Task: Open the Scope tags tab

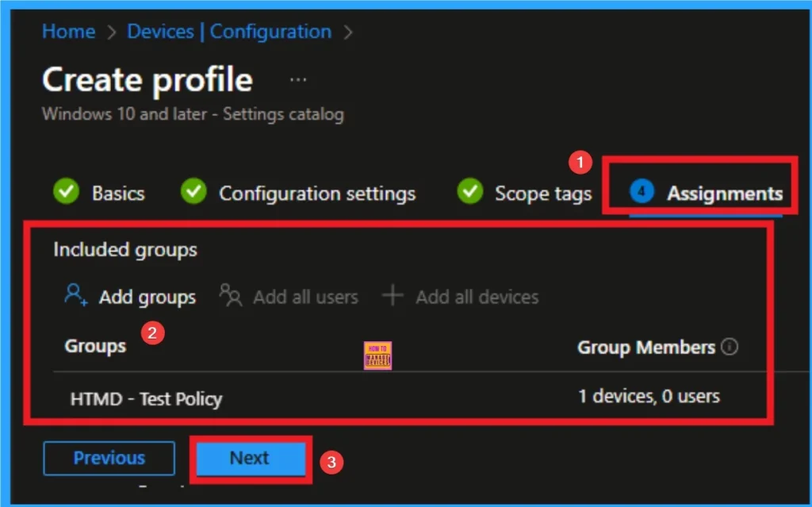Action: click(x=542, y=192)
